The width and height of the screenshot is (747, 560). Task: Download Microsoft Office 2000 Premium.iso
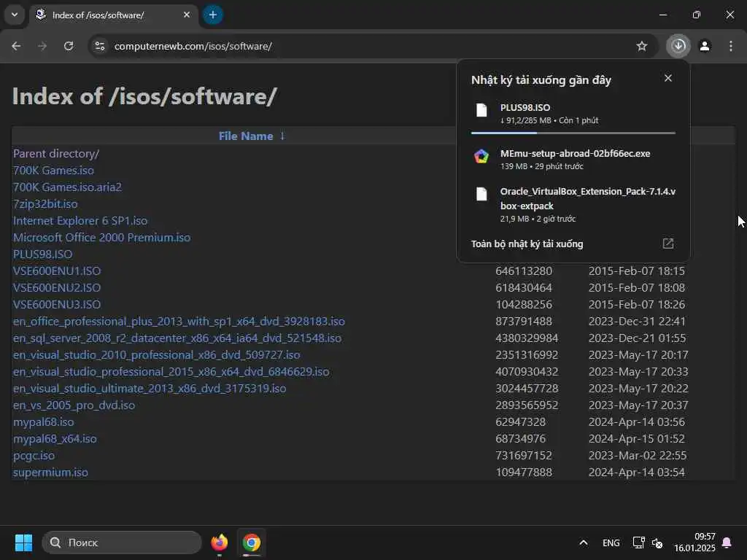click(x=101, y=238)
